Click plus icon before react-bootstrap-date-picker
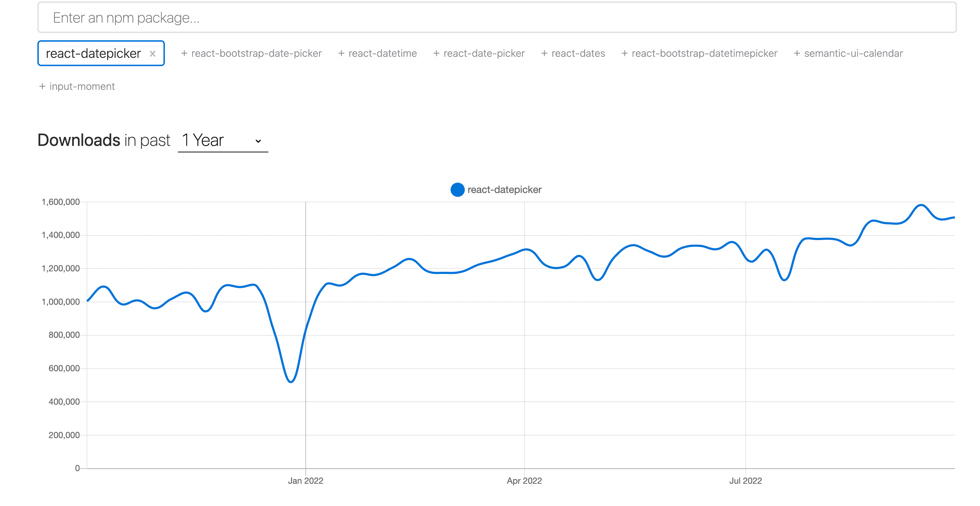 tap(184, 53)
